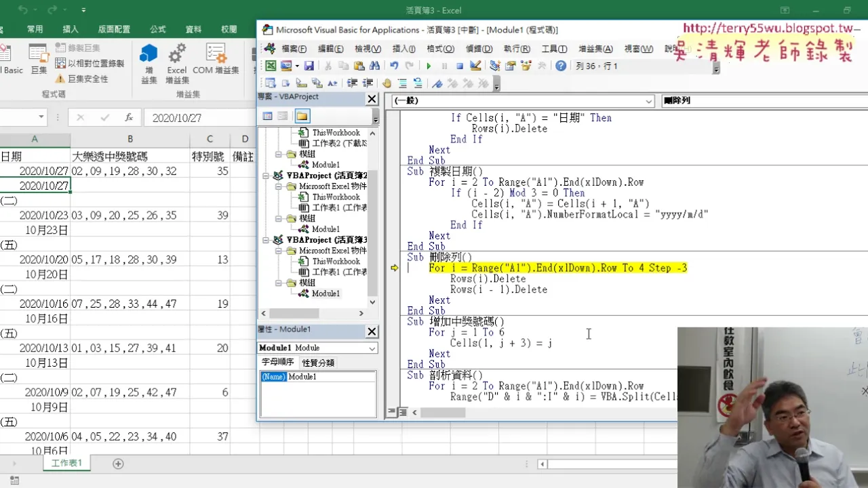Click 巨集 button in Excel ribbon

click(x=39, y=59)
